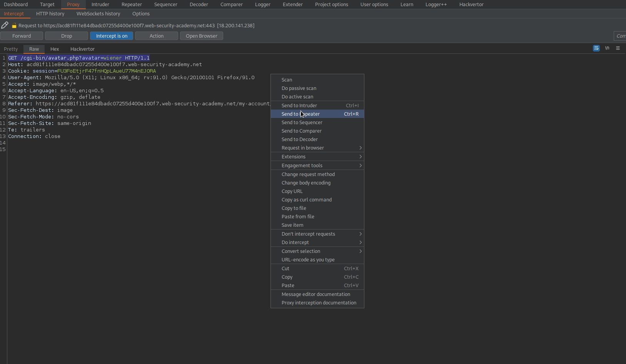Image resolution: width=626 pixels, height=364 pixels.
Task: Select Send to Decoder
Action: pos(317,139)
